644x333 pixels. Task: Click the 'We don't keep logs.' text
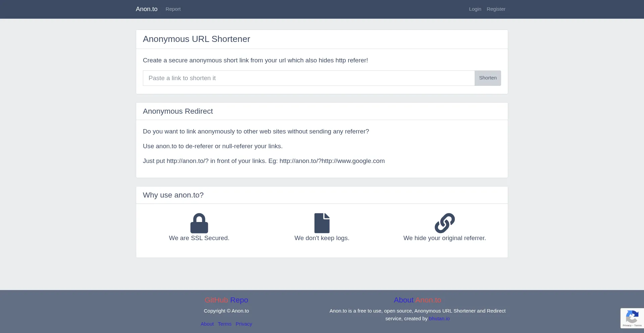coord(322,238)
